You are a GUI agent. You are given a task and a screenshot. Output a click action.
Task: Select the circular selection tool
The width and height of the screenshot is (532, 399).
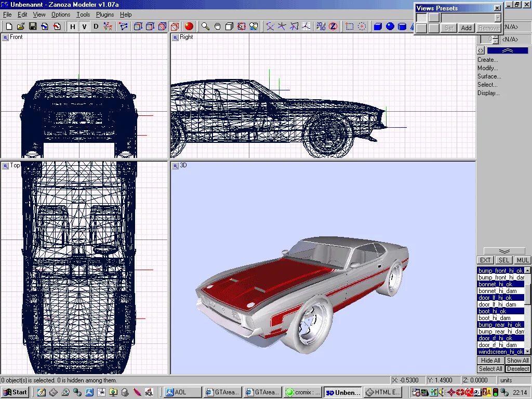362,26
